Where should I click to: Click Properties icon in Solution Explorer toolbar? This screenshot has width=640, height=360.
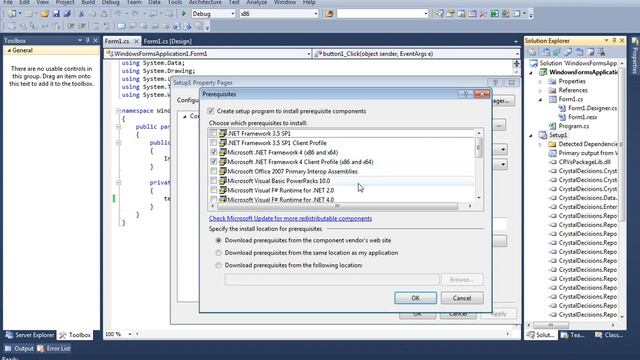click(532, 52)
